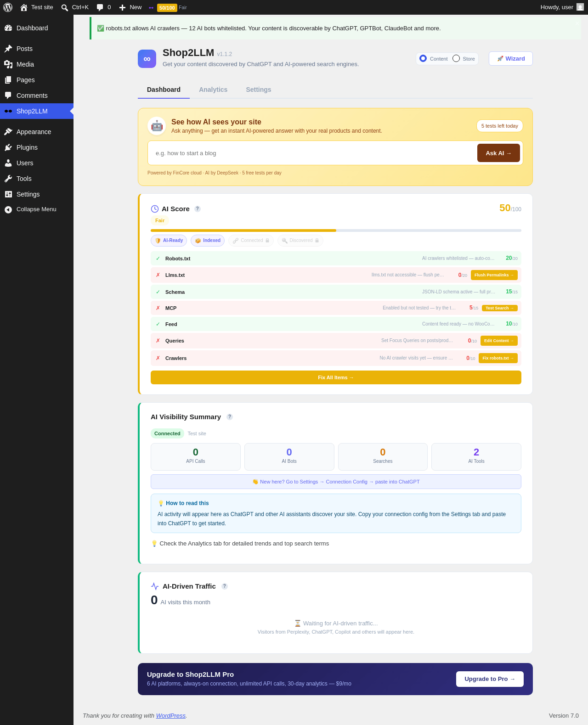Click the AI Score clock icon
This screenshot has width=588, height=725.
point(155,209)
